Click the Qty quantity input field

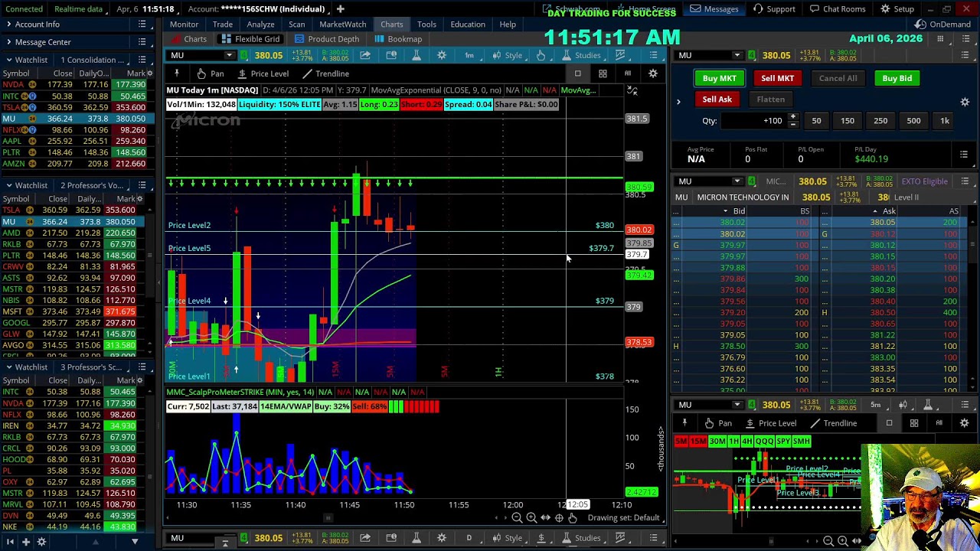pos(753,120)
